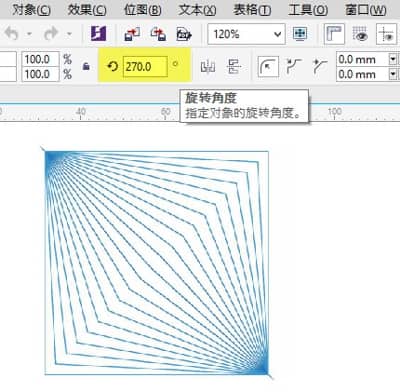The height and width of the screenshot is (392, 400).
Task: Toggle the show rulers button
Action: click(334, 34)
